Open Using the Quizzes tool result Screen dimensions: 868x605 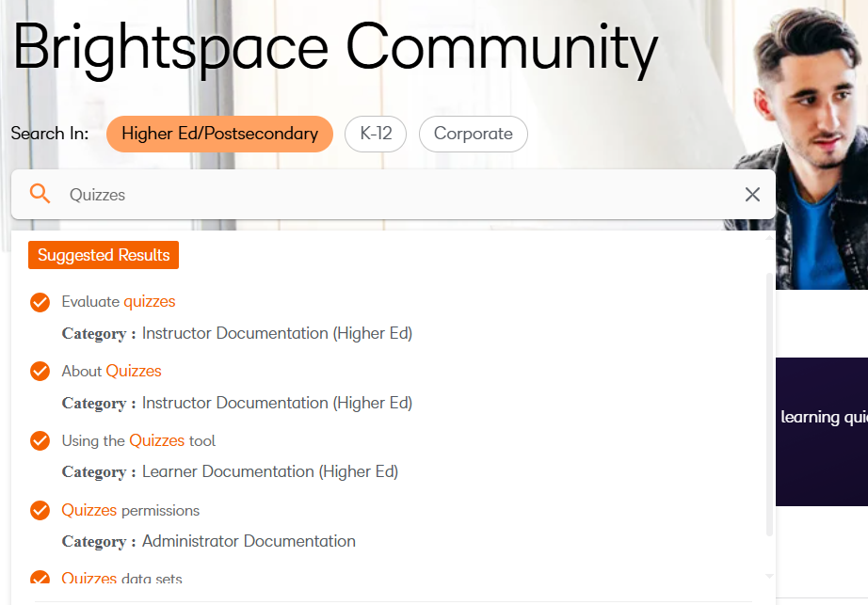[x=138, y=440]
